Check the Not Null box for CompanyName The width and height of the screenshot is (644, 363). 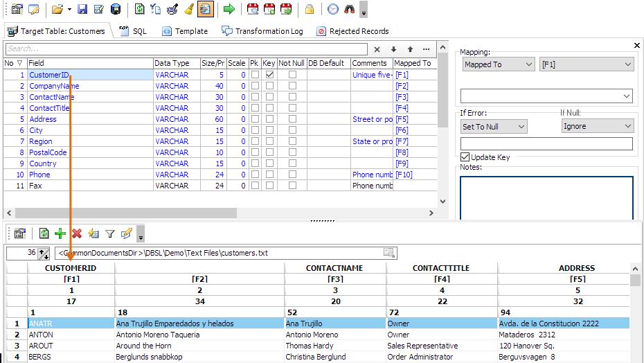point(292,86)
